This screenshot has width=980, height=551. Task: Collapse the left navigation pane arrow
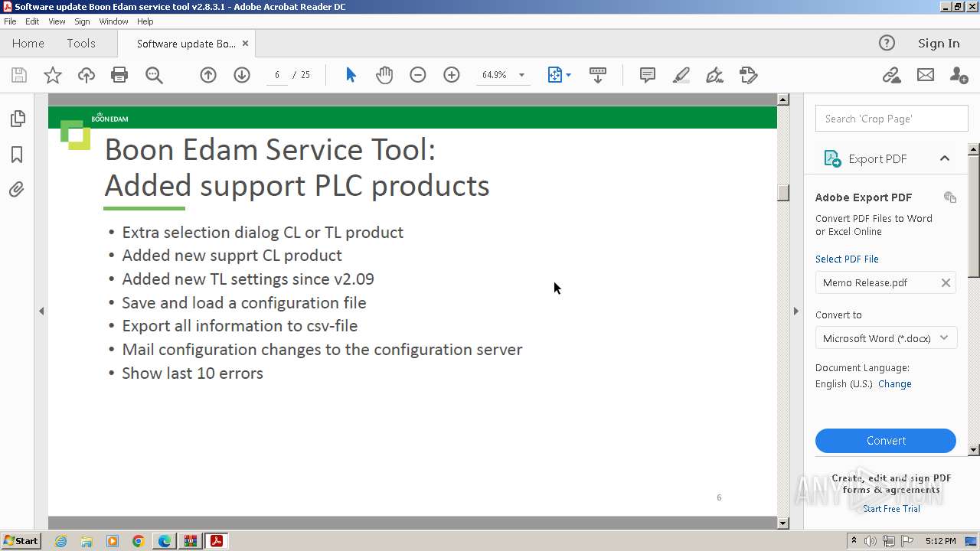pos(41,311)
